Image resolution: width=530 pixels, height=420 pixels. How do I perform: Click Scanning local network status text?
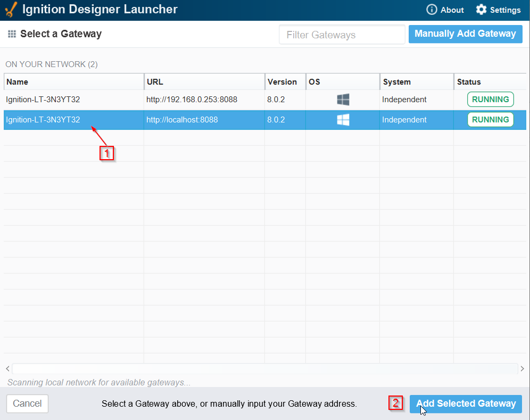pyautogui.click(x=99, y=382)
